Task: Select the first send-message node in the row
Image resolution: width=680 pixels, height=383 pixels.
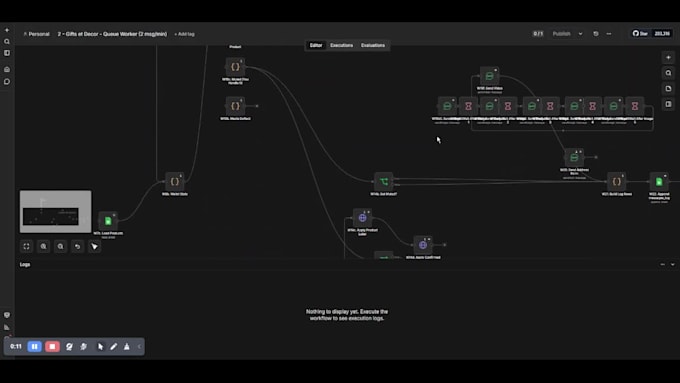Action: click(447, 106)
